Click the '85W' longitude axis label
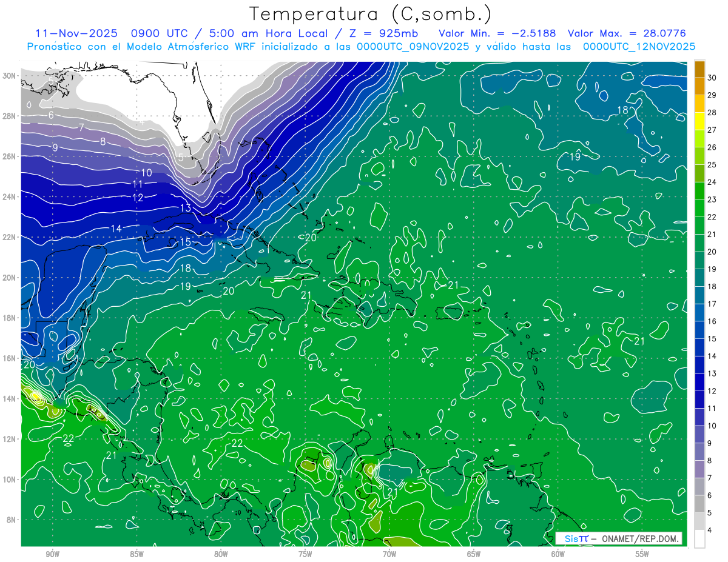Viewport: 728px width, 562px height. point(136,554)
